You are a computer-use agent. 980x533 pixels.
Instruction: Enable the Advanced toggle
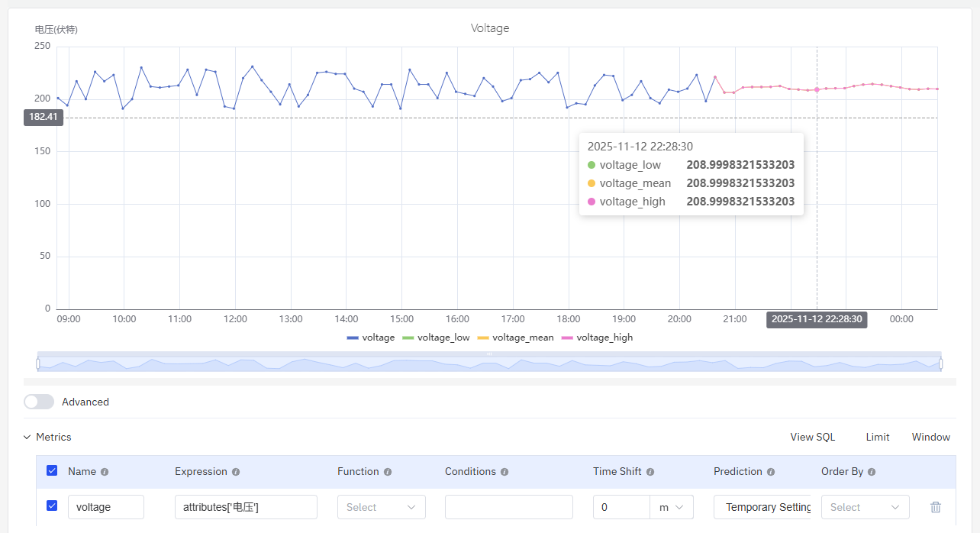coord(38,401)
